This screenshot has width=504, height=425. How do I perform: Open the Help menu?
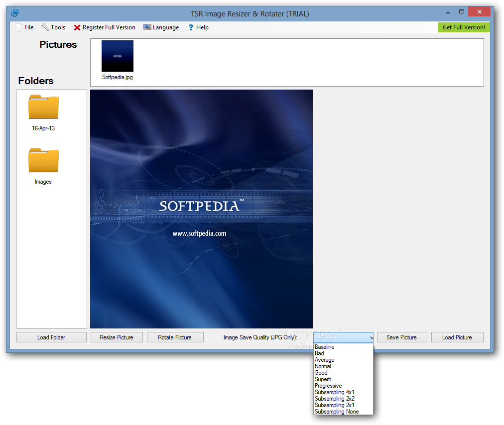(198, 27)
